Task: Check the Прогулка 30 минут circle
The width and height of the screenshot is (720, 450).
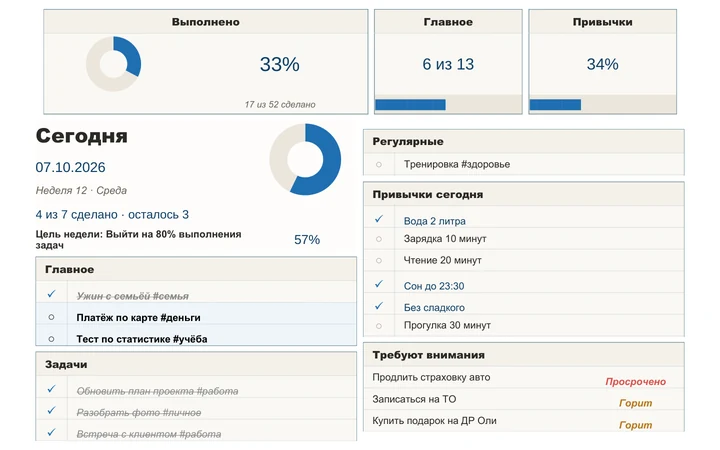Action: coord(379,326)
